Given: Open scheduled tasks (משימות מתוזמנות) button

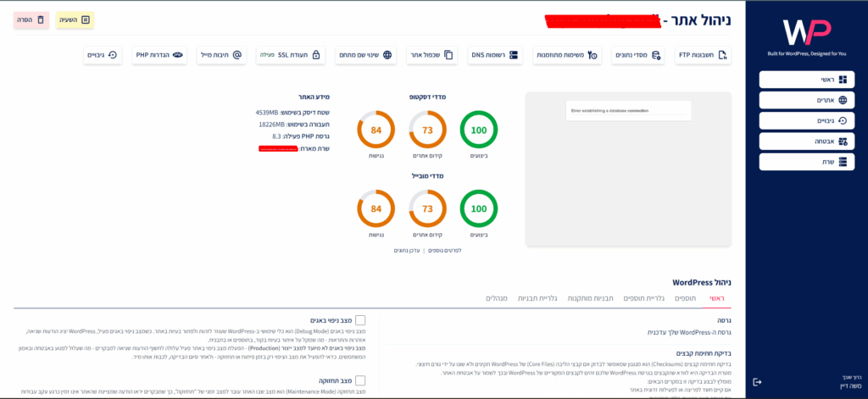Looking at the screenshot, I should (x=569, y=55).
